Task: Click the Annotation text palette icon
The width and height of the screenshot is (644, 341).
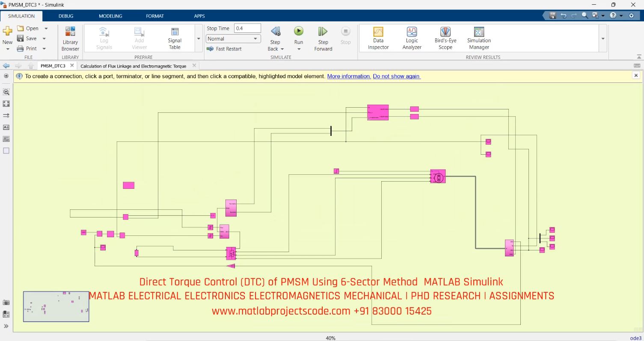Action: [6, 127]
